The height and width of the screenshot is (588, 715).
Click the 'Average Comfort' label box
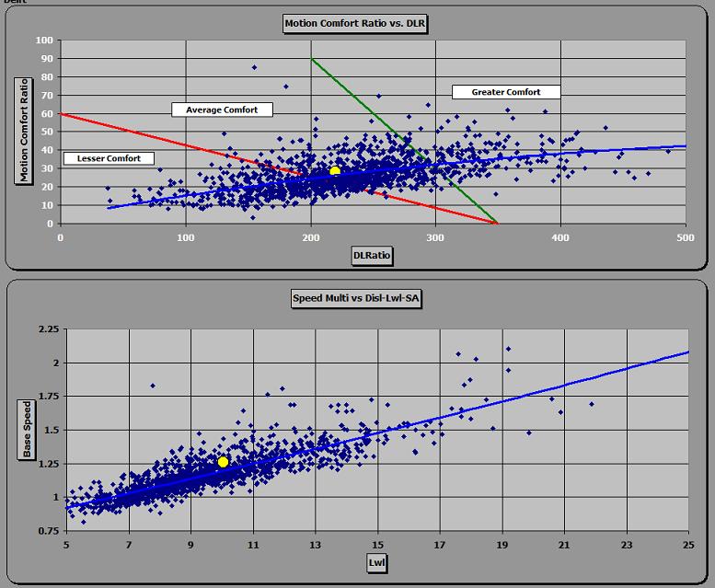click(x=222, y=110)
